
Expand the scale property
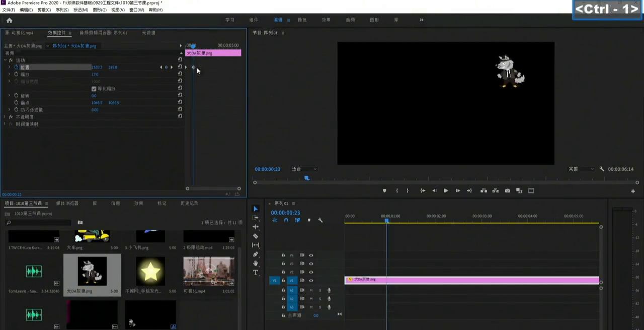pyautogui.click(x=9, y=74)
